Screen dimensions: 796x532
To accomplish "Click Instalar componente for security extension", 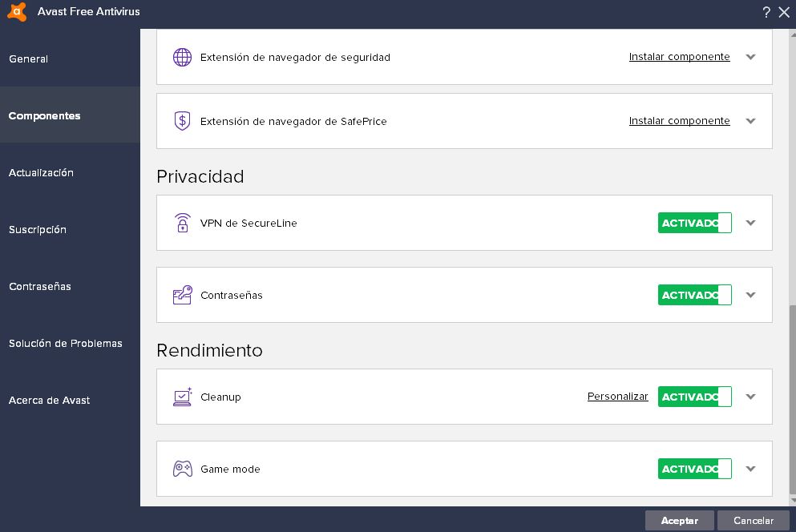I will (679, 57).
